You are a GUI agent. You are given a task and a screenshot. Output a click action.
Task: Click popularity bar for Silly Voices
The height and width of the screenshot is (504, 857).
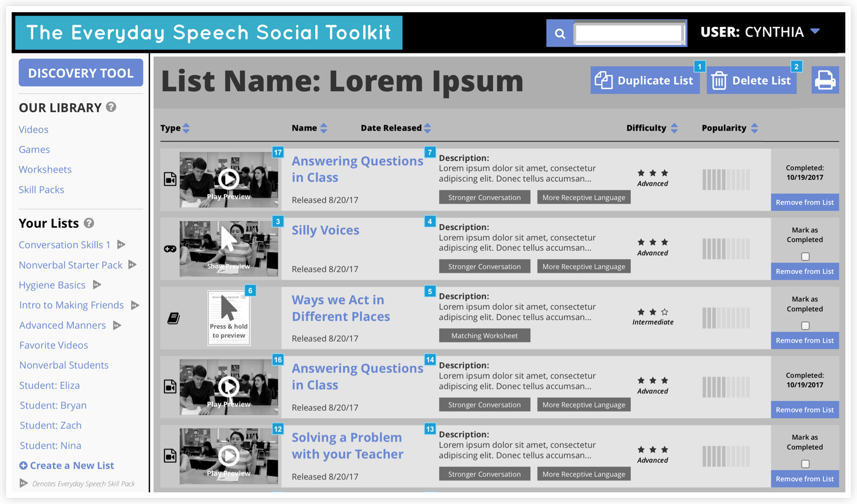(x=726, y=249)
